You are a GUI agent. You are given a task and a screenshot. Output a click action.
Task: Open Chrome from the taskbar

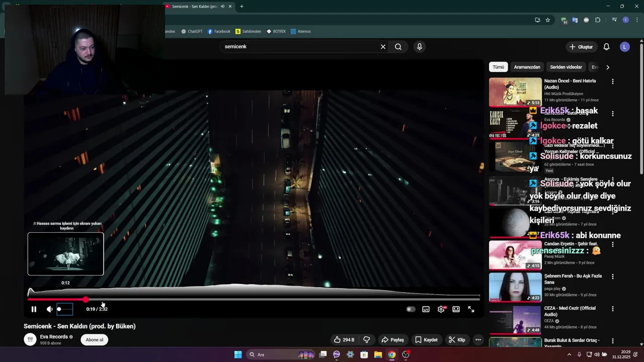(392, 354)
